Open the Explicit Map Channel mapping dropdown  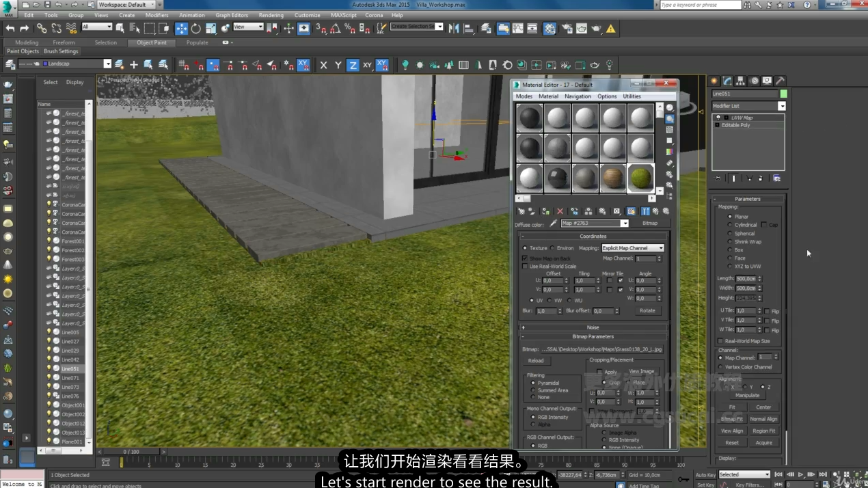pyautogui.click(x=632, y=248)
